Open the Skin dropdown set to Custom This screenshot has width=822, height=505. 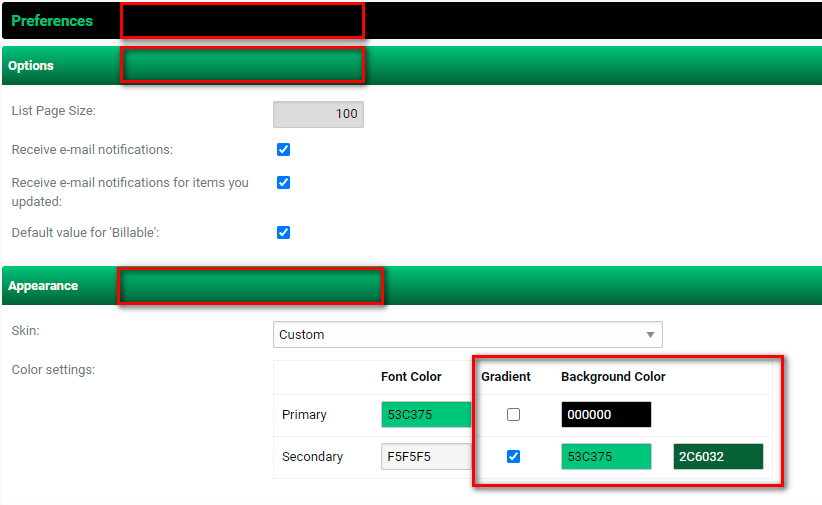tap(468, 335)
